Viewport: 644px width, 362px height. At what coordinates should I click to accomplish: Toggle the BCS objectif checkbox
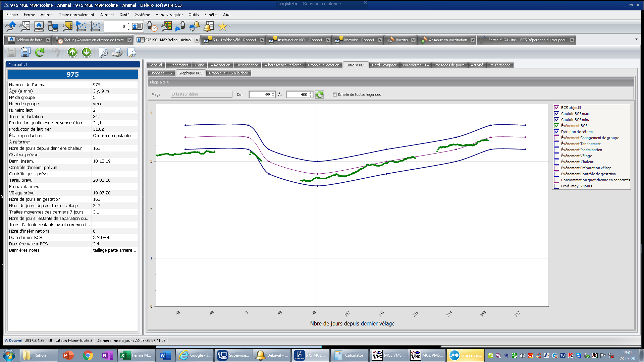click(x=557, y=108)
